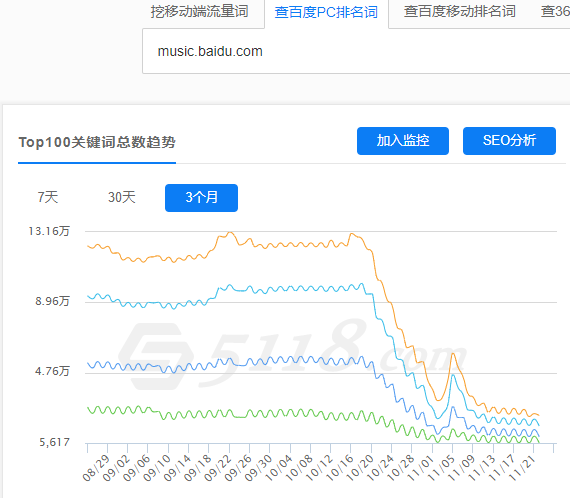The image size is (570, 498).
Task: Open the SEO分析 button
Action: pyautogui.click(x=509, y=141)
